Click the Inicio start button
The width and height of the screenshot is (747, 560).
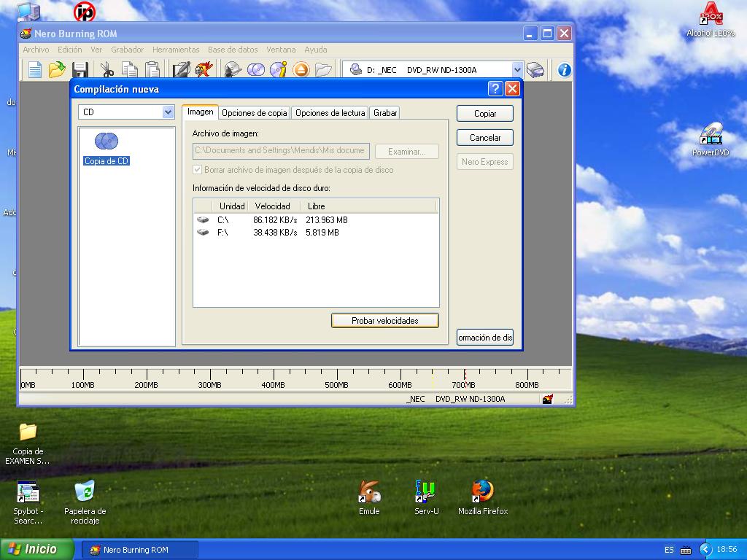[x=37, y=550]
